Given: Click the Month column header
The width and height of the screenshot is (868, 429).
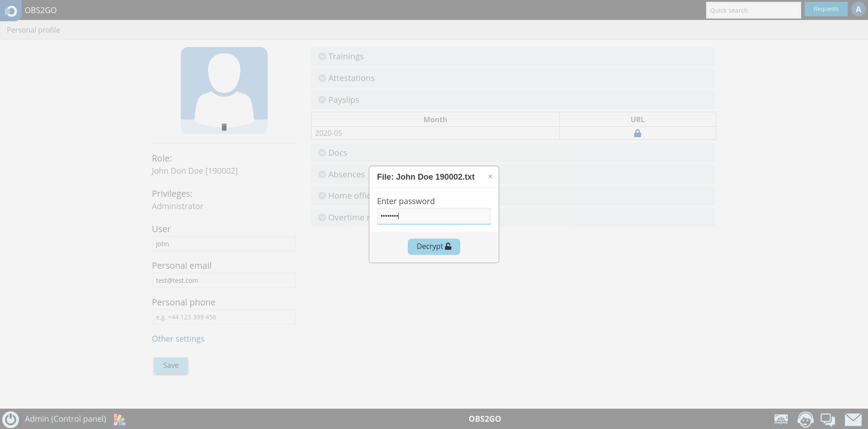Looking at the screenshot, I should pyautogui.click(x=435, y=119).
